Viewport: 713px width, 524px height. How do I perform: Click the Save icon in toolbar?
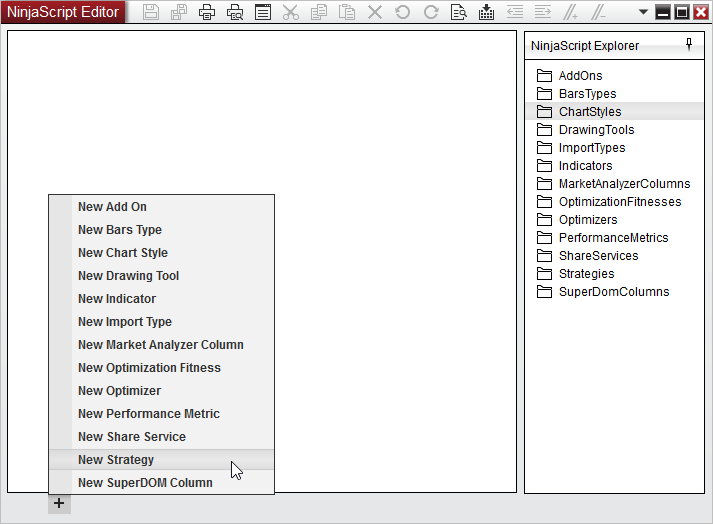point(151,13)
